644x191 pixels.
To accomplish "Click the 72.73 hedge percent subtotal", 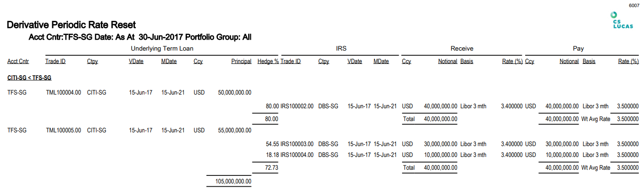I will pyautogui.click(x=271, y=168).
